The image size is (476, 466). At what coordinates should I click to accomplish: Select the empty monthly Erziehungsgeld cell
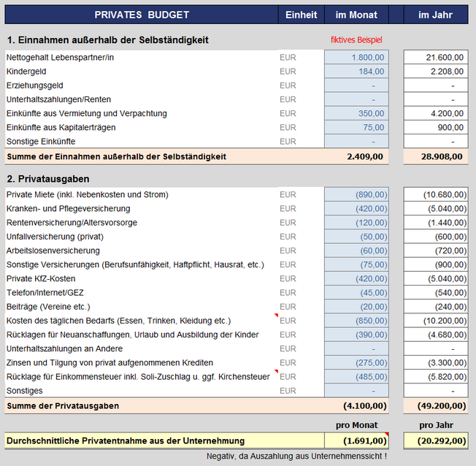[356, 85]
